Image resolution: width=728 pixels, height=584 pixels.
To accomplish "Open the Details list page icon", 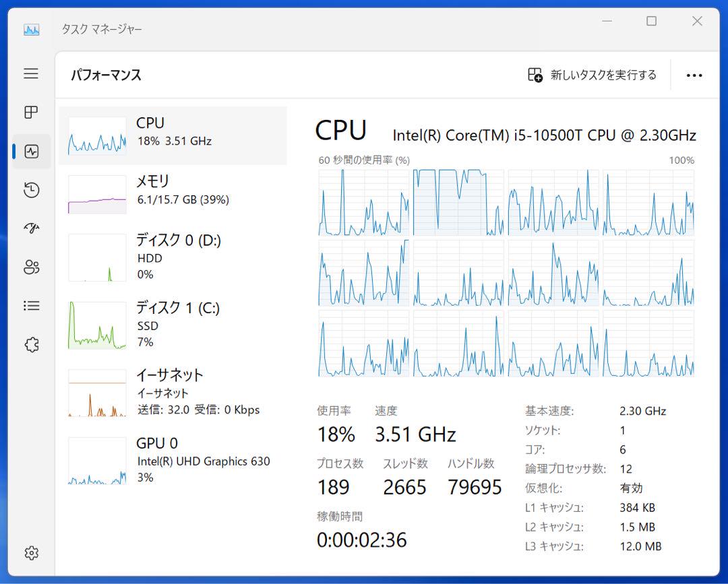I will tap(32, 306).
